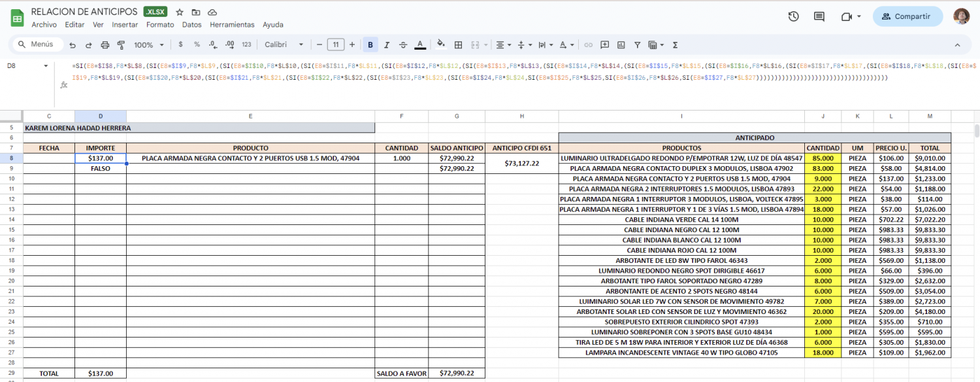
Task: Click the document title RELACION DE ANTICIPOS
Action: point(84,12)
